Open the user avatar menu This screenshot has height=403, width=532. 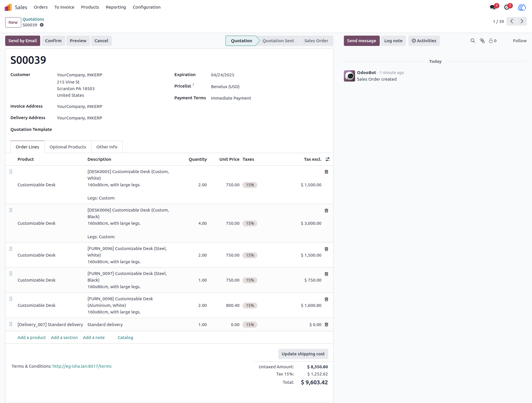click(x=522, y=7)
